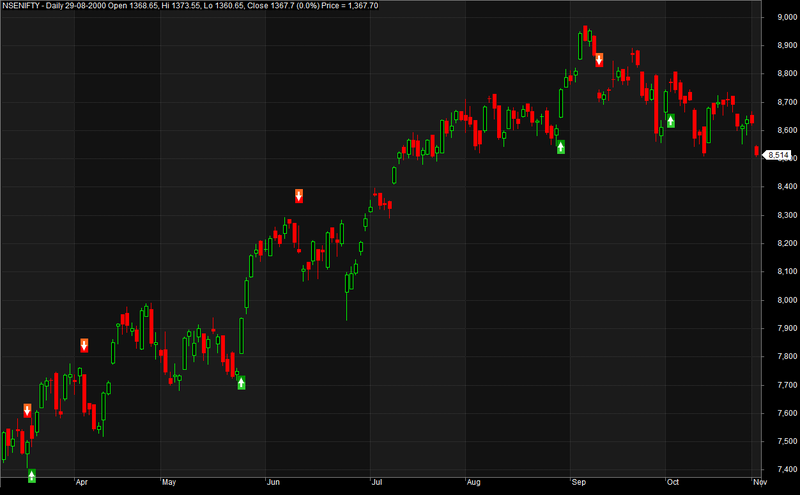This screenshot has height=495, width=800.
Task: Select the 7,900 price axis label
Action: (787, 328)
